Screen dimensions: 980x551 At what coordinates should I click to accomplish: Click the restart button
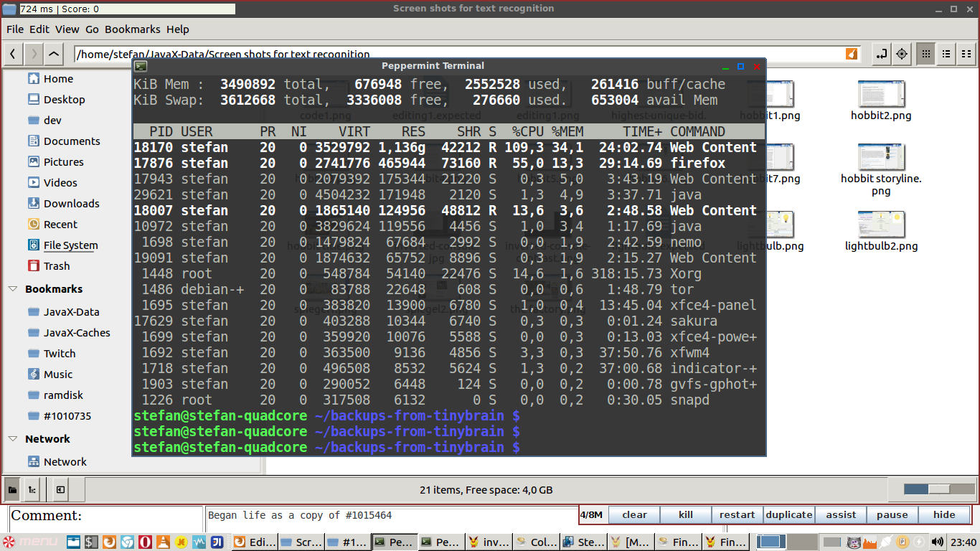(737, 514)
